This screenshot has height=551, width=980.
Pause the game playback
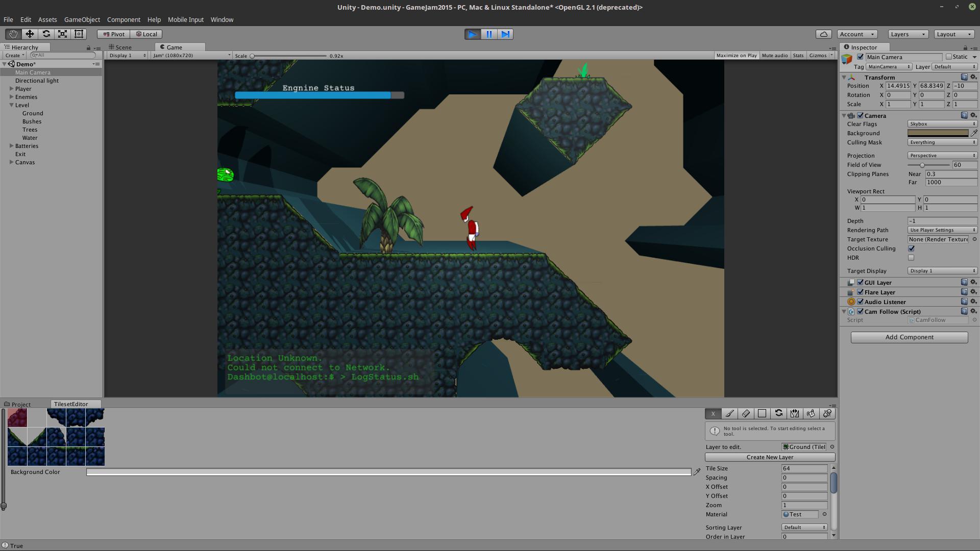click(489, 34)
